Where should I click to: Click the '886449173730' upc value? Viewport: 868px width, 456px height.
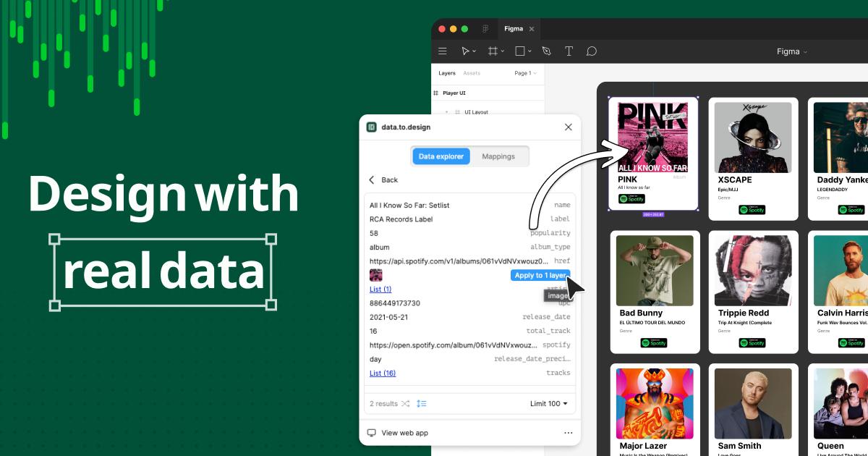pos(395,303)
